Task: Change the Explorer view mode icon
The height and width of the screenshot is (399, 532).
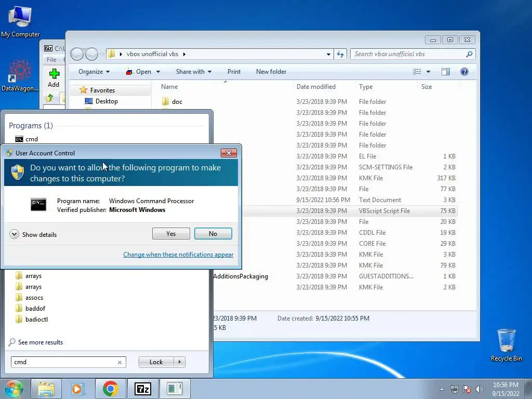Action: pos(417,72)
